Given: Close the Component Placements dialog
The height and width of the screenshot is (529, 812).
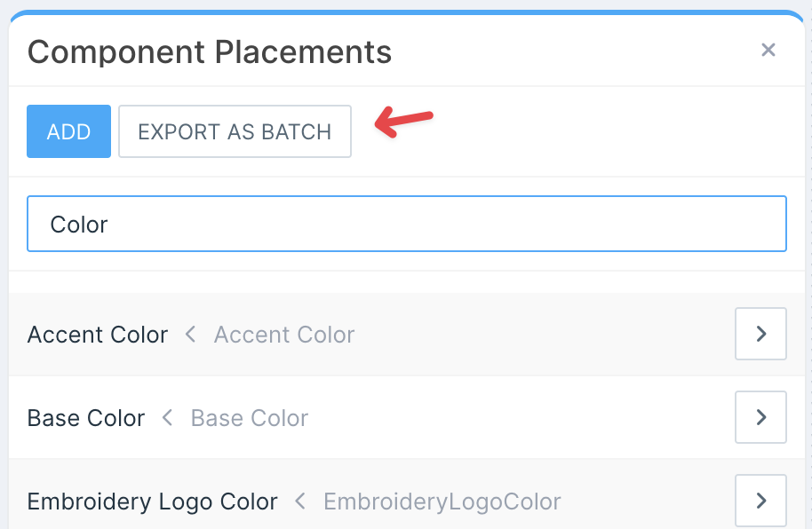Looking at the screenshot, I should pos(768,51).
